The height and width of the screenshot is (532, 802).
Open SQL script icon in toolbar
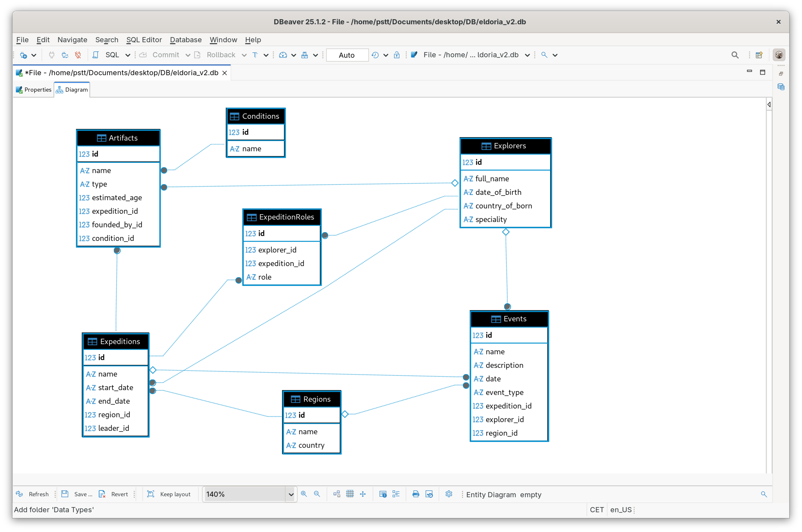pos(96,55)
